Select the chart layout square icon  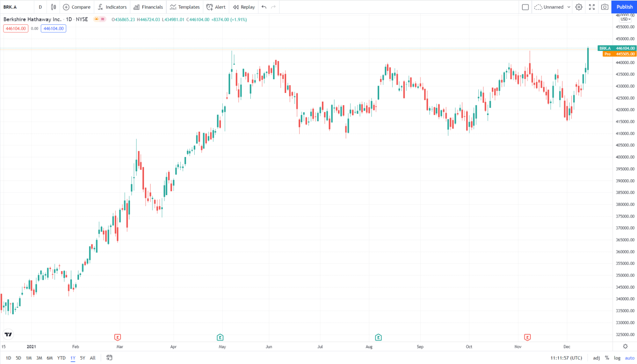point(525,7)
